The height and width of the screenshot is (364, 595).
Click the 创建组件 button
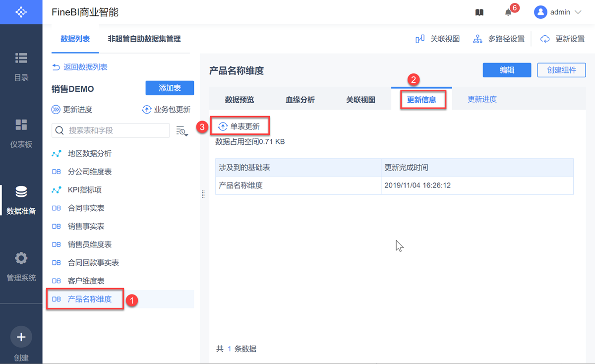pyautogui.click(x=561, y=70)
